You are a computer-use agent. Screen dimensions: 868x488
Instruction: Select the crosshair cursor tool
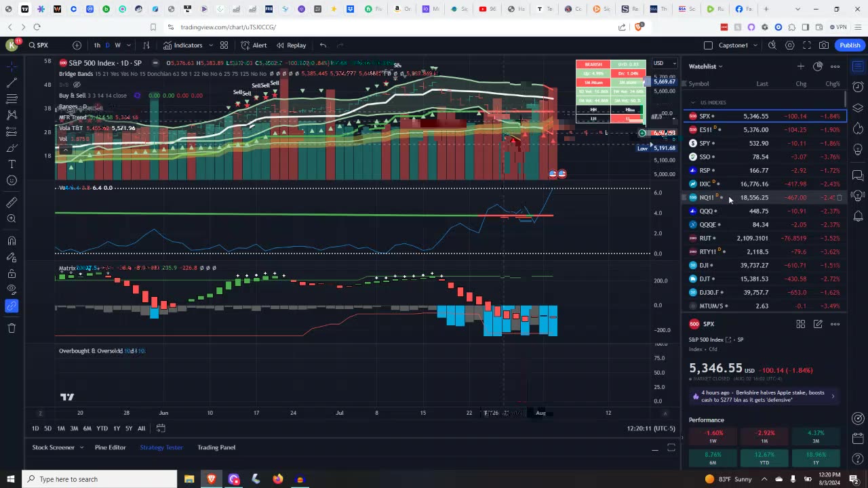click(x=12, y=66)
